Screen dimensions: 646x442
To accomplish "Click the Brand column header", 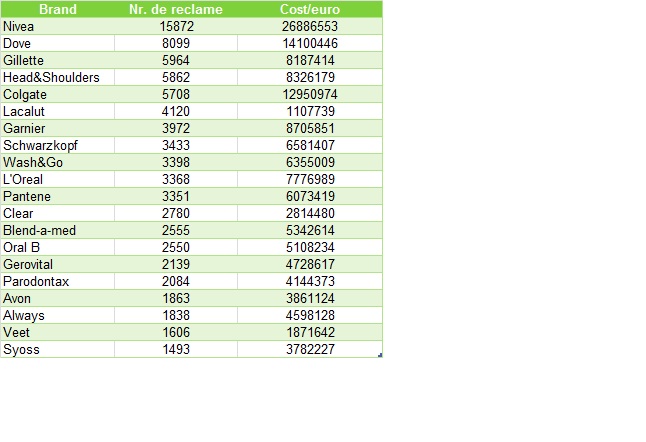I will (x=57, y=9).
